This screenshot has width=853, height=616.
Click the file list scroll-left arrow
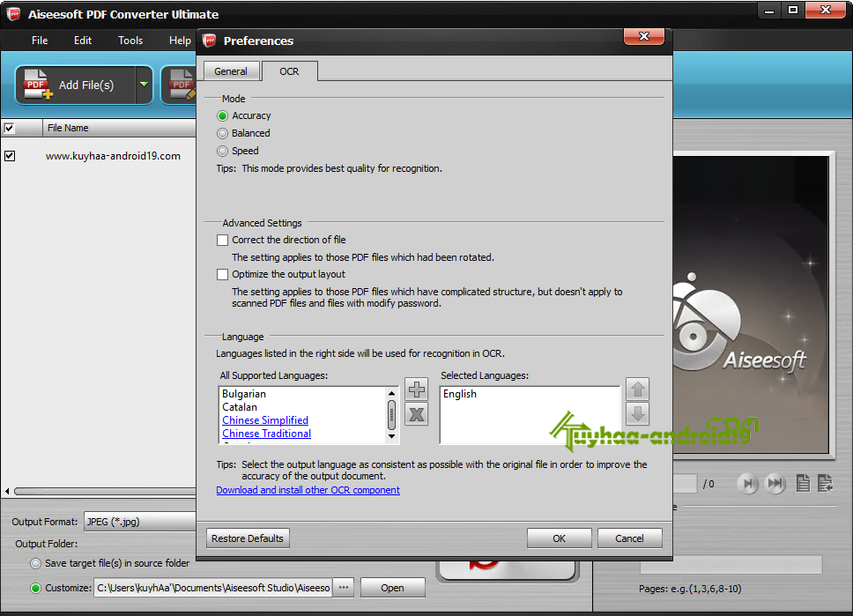[7, 491]
